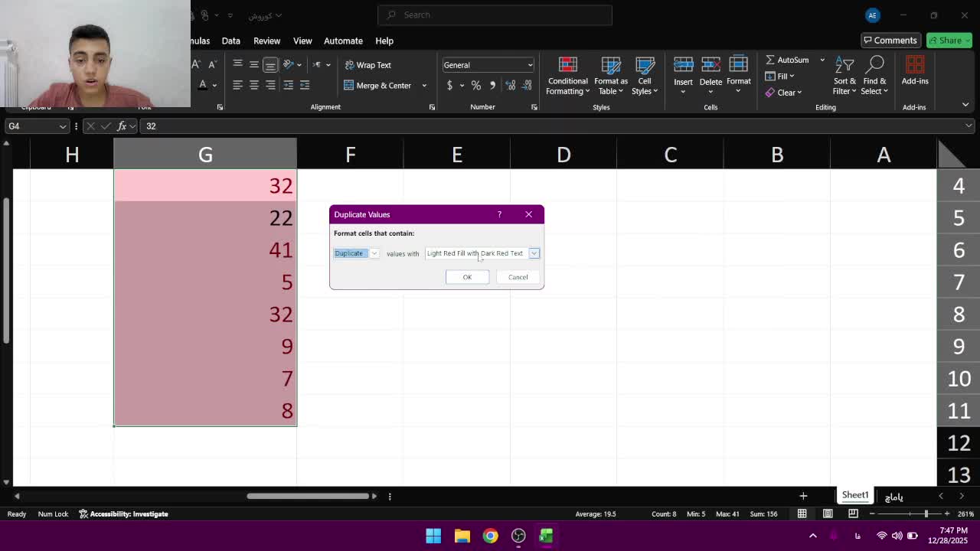Switch to Page Layout view
The image size is (980, 551).
[828, 514]
